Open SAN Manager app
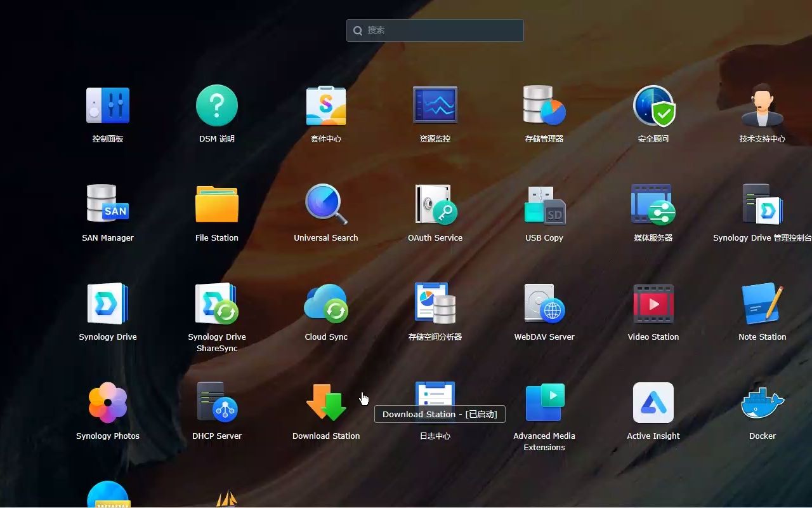This screenshot has height=508, width=812. pos(108,204)
